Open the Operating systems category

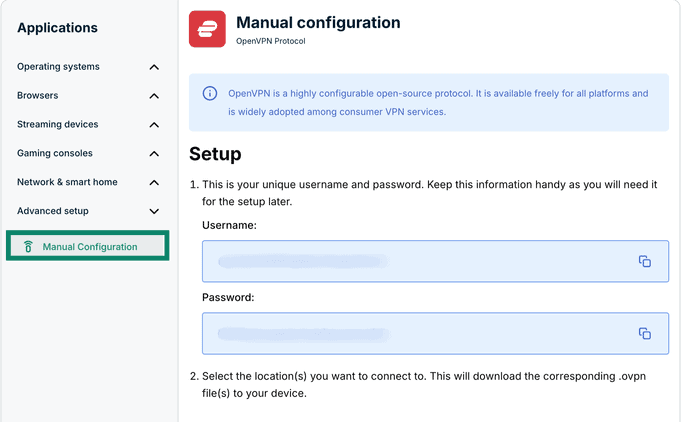coord(58,67)
